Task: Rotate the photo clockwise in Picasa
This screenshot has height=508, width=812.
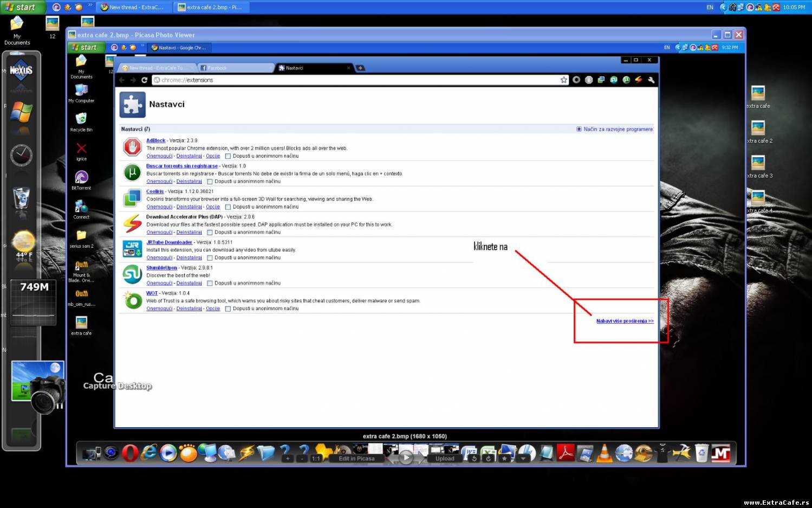Action: pyautogui.click(x=488, y=459)
